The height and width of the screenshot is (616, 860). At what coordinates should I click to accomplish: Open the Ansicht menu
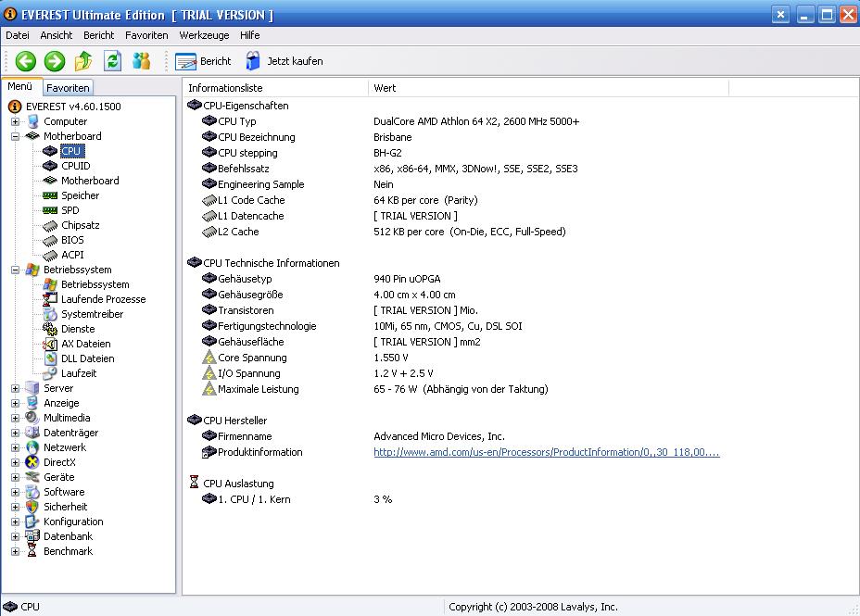click(56, 35)
